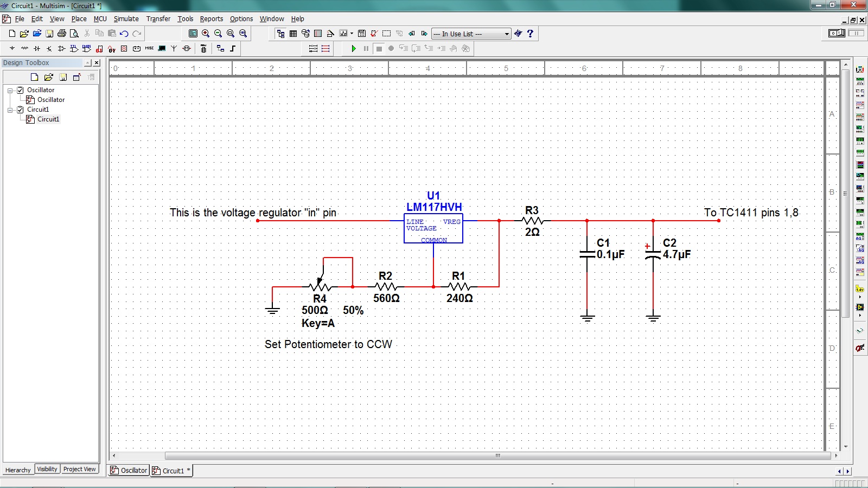Image resolution: width=868 pixels, height=488 pixels.
Task: Switch to the Project View tab
Action: pos(79,469)
